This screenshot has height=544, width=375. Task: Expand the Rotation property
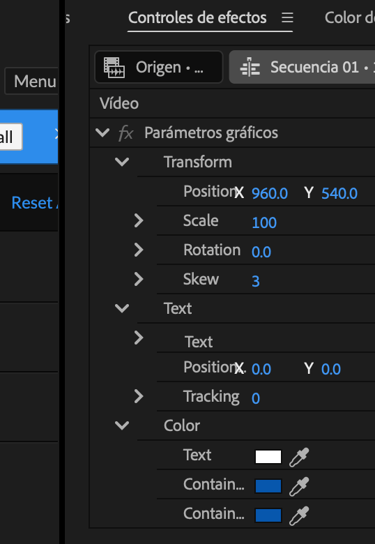point(139,249)
